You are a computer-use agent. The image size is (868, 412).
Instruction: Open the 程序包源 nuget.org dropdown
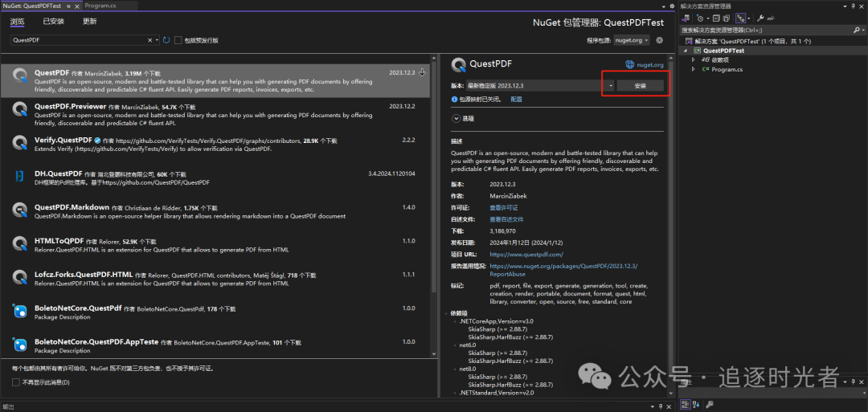point(632,40)
